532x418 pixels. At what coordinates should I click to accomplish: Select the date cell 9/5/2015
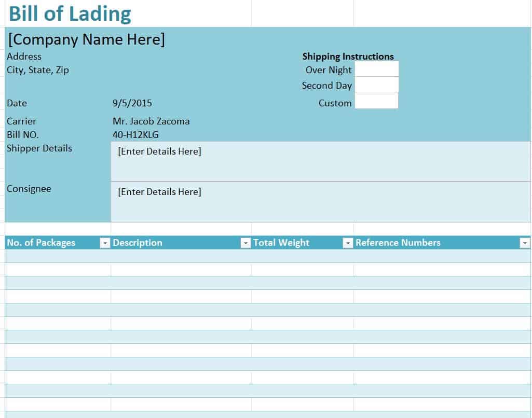(x=132, y=103)
